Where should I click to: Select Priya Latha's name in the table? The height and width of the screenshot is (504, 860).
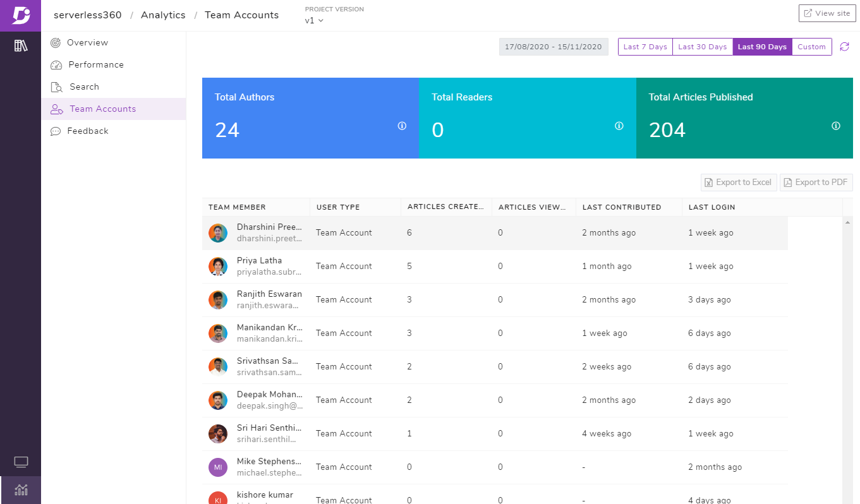pyautogui.click(x=260, y=260)
